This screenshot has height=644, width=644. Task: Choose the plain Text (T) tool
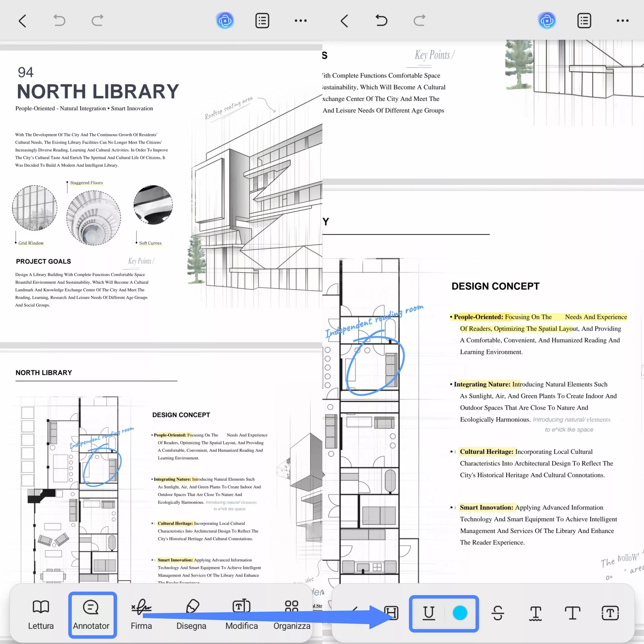573,613
